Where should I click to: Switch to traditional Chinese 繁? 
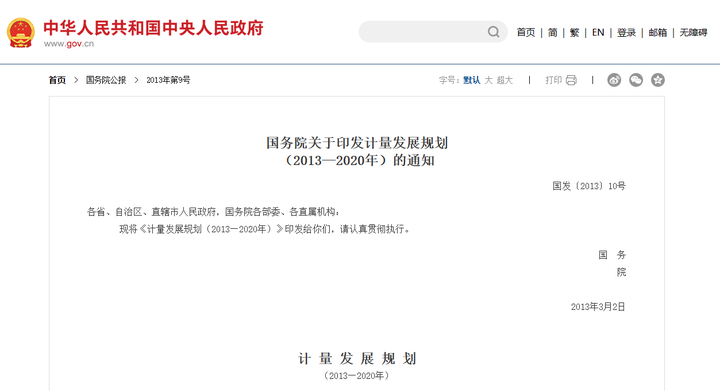574,33
